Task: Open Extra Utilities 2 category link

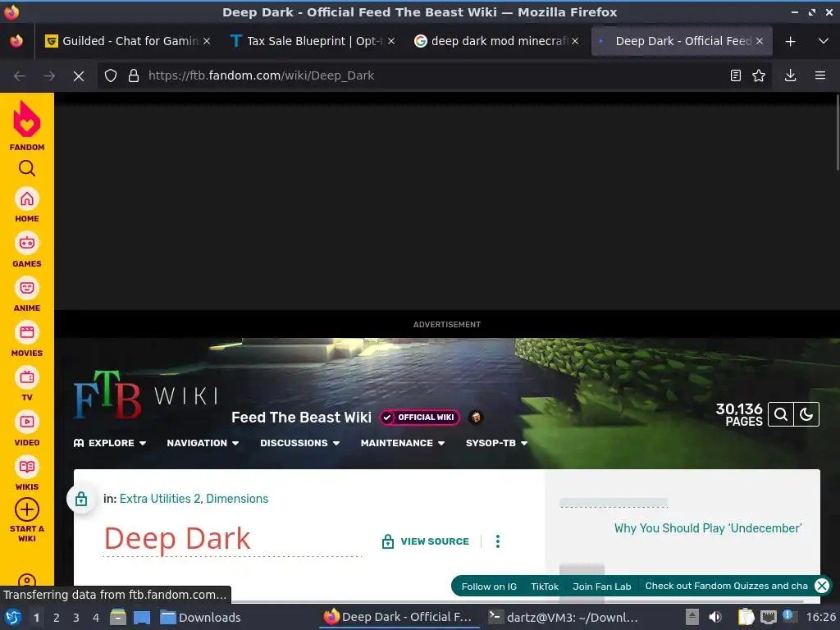Action: (x=160, y=499)
